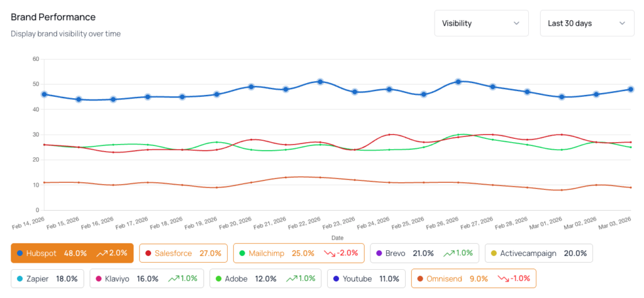Viewport: 644px width, 298px height.
Task: Toggle the Salesforce brand line in chart
Action: click(180, 253)
